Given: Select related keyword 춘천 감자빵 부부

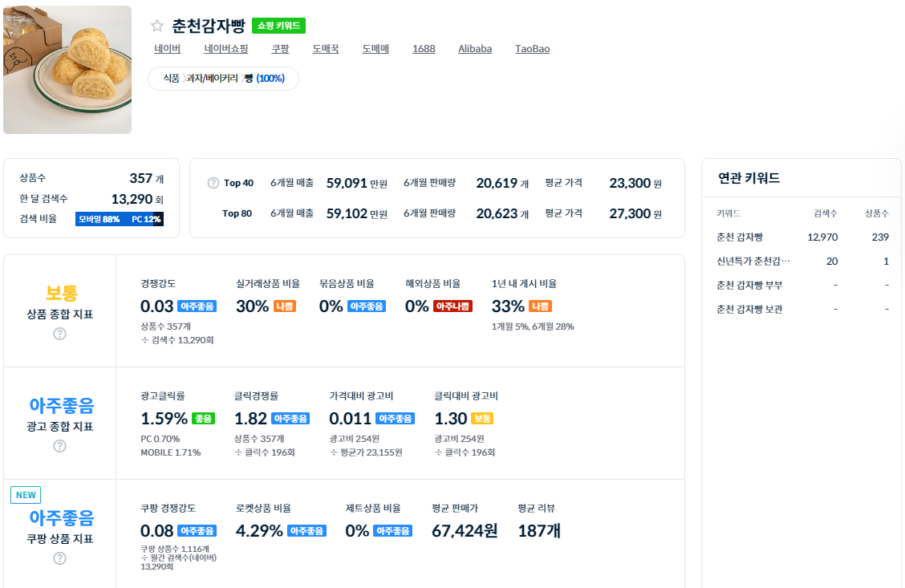Looking at the screenshot, I should (x=749, y=285).
